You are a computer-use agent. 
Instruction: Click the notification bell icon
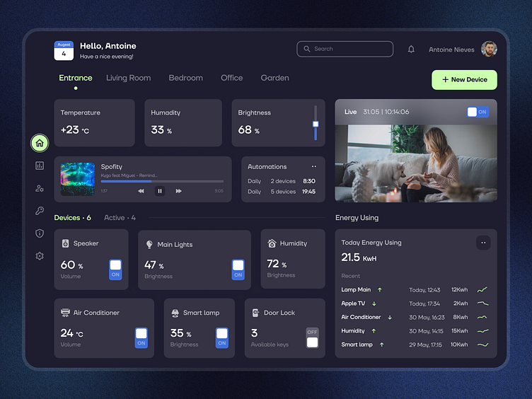click(411, 50)
